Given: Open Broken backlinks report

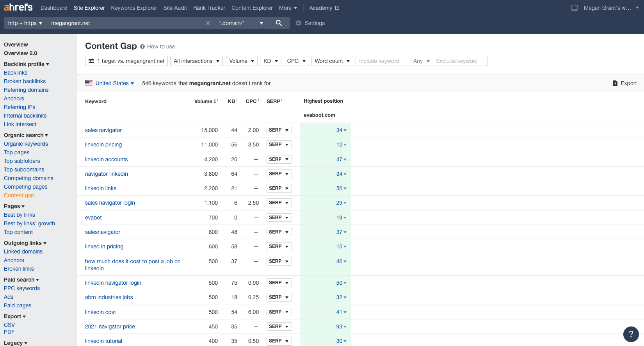Looking at the screenshot, I should [x=25, y=81].
